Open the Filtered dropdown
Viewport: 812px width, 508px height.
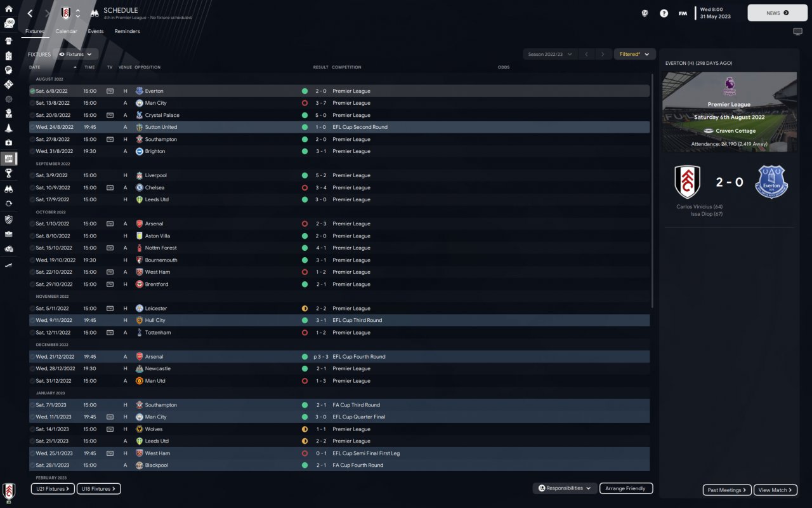(x=634, y=55)
